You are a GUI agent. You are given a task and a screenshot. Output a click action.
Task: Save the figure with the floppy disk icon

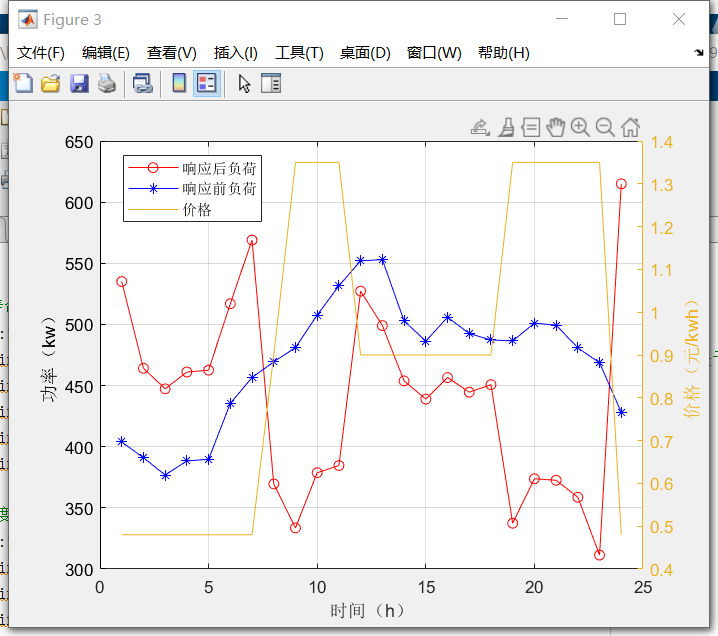[x=79, y=83]
